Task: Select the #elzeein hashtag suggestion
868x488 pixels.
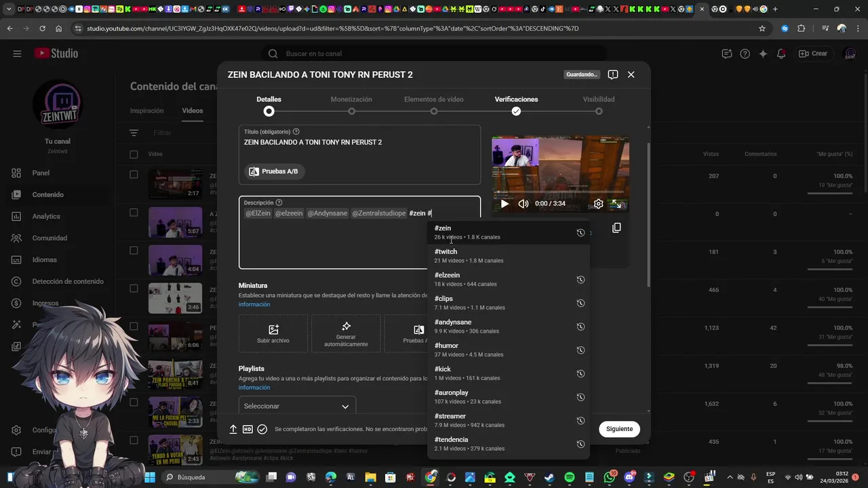Action: (x=509, y=279)
